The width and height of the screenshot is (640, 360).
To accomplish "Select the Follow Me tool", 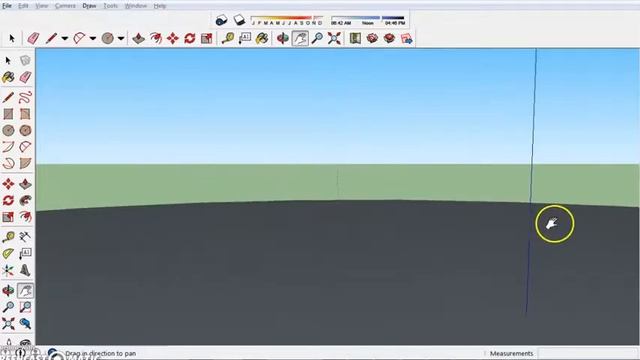I will tap(25, 200).
